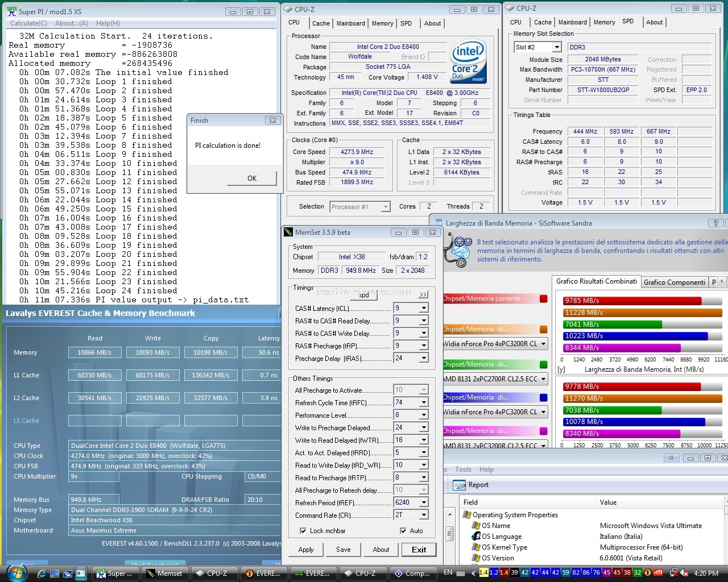Image resolution: width=728 pixels, height=582 pixels.
Task: Click the Apply button in MemSet
Action: 306,550
